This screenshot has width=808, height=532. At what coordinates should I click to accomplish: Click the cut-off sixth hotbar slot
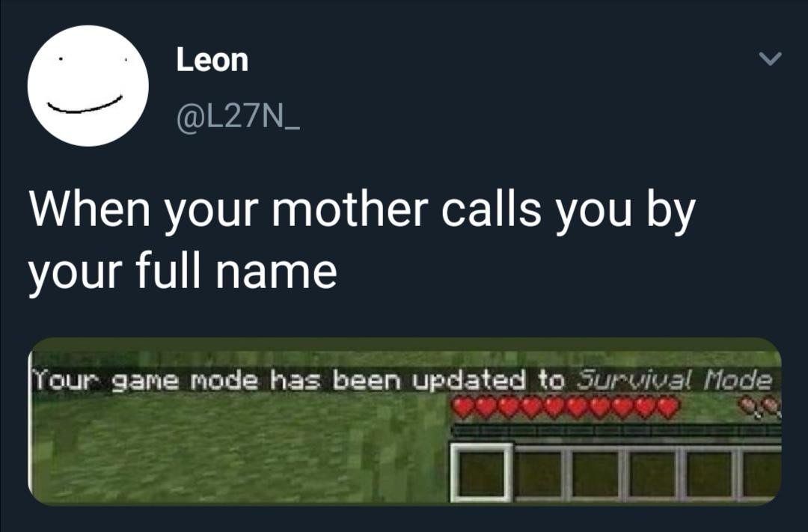point(762,474)
